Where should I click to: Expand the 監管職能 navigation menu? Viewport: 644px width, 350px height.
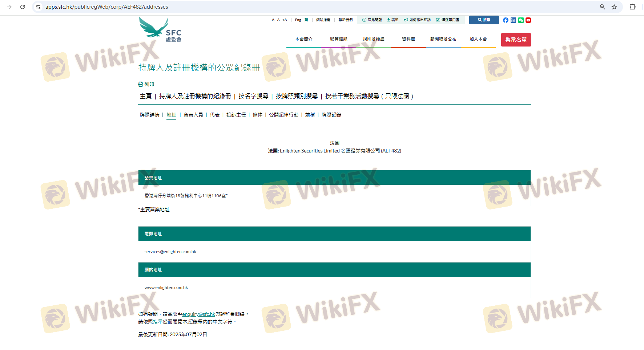[338, 39]
